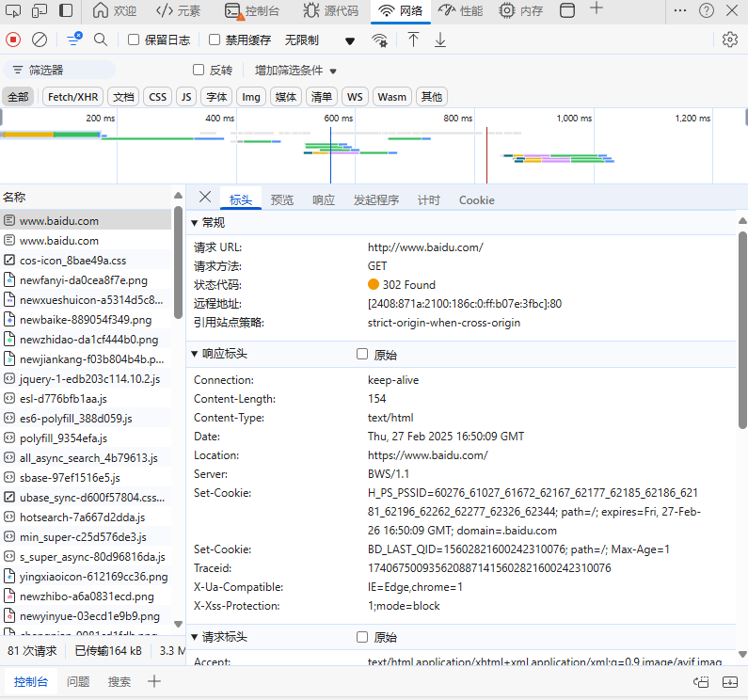Select hotsearch-7a667d2dda.js request
The width and height of the screenshot is (748, 700).
pos(86,517)
